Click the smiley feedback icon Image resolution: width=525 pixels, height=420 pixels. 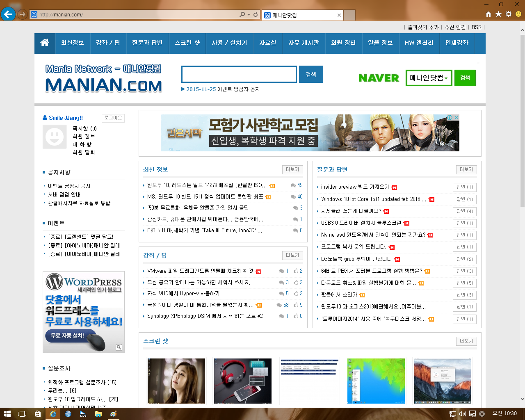pos(518,14)
